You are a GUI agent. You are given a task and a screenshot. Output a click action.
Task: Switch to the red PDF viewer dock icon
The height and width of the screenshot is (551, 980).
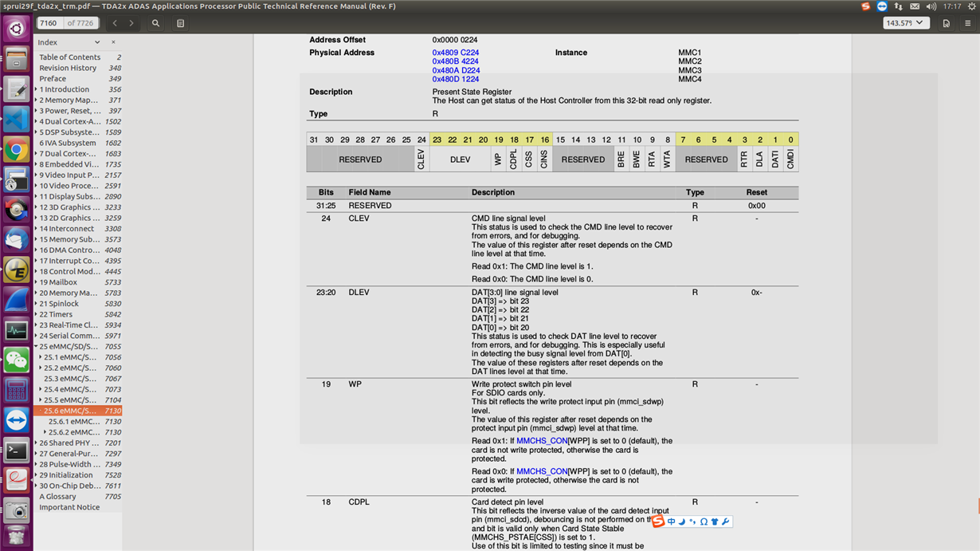(16, 480)
